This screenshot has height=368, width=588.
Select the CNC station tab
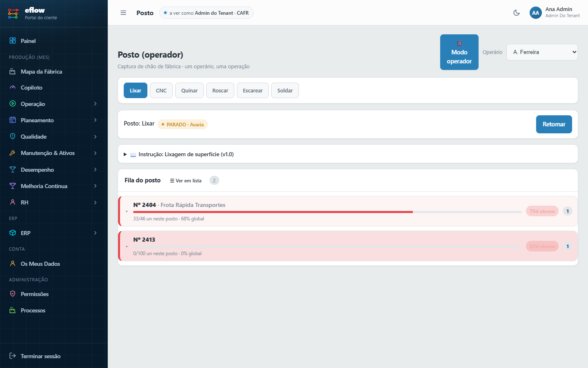[161, 90]
